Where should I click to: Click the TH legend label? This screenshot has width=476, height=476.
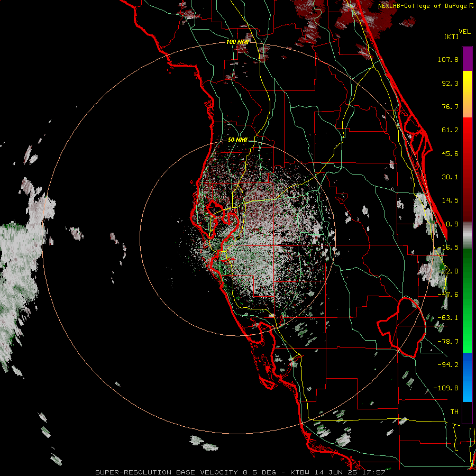tap(454, 411)
